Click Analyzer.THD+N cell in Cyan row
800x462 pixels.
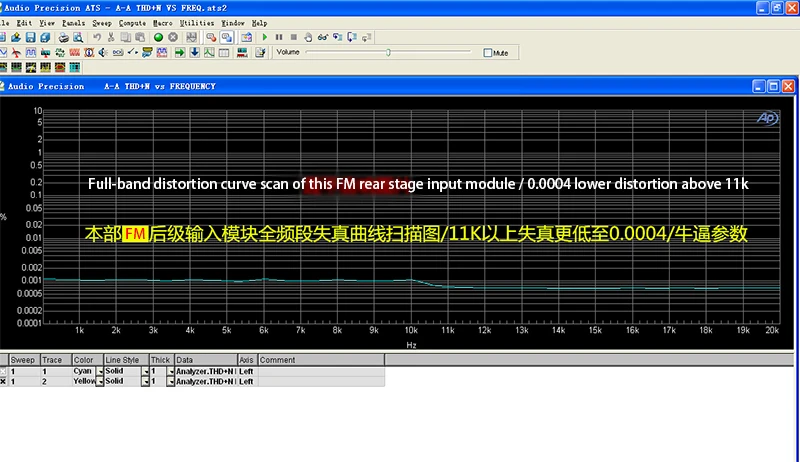tap(206, 372)
